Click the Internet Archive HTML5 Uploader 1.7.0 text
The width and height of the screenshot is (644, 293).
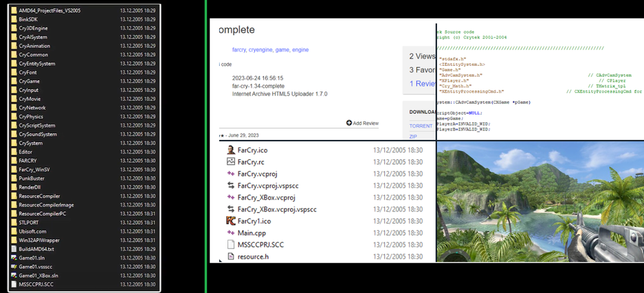point(280,93)
